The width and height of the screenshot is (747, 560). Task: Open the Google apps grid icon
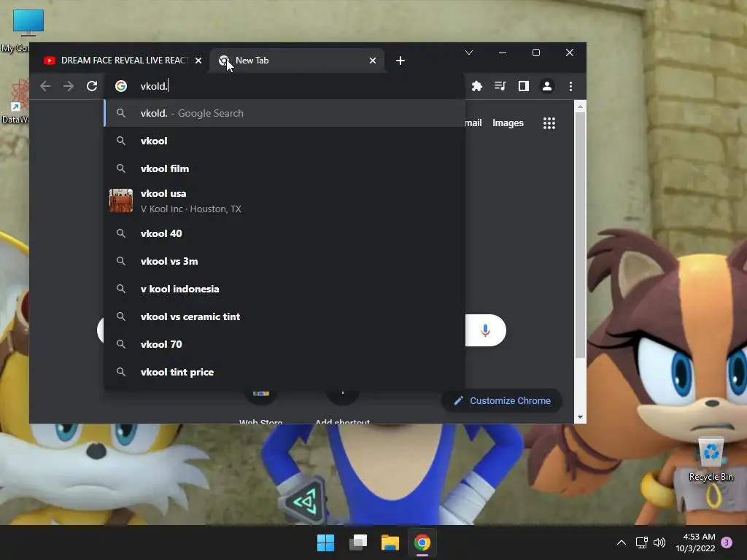[549, 123]
